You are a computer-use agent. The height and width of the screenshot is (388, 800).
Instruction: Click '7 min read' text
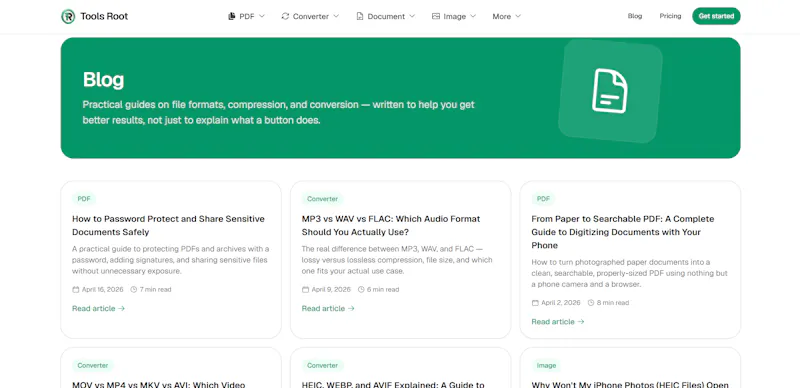[156, 289]
